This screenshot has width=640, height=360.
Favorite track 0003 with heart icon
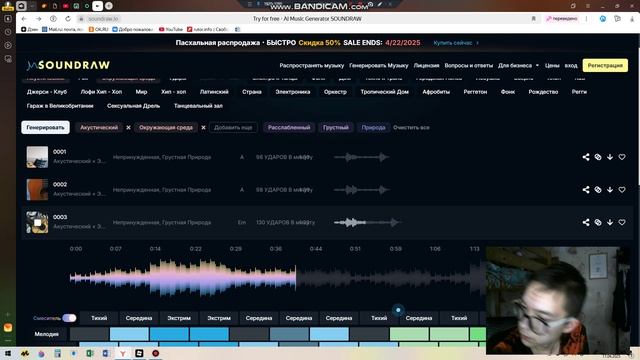(x=622, y=222)
